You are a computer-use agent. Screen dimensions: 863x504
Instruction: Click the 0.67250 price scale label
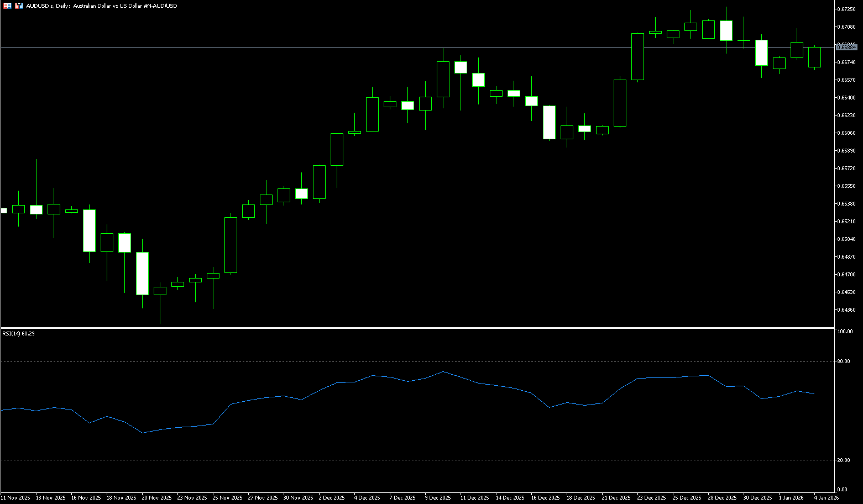click(846, 9)
